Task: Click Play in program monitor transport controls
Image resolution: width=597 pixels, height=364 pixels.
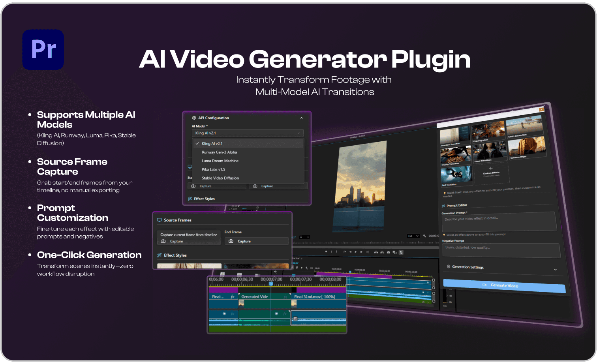Action: 356,252
